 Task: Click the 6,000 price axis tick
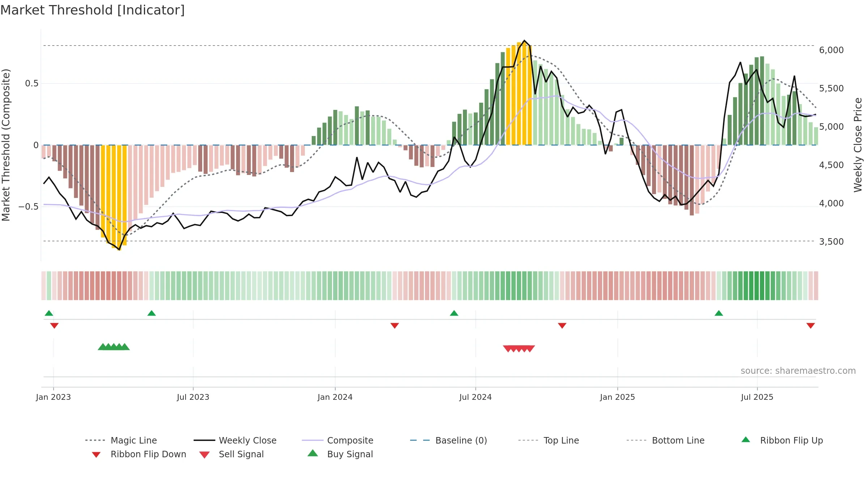(831, 50)
